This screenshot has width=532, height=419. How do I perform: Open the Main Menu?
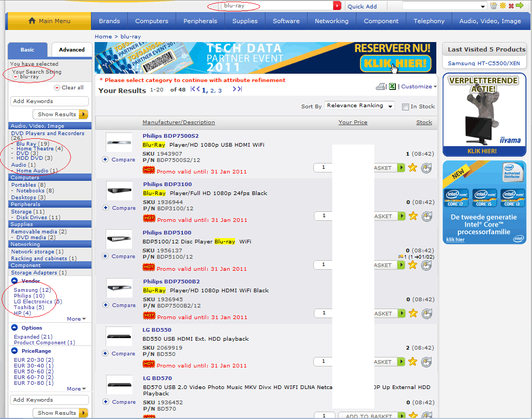(x=49, y=21)
